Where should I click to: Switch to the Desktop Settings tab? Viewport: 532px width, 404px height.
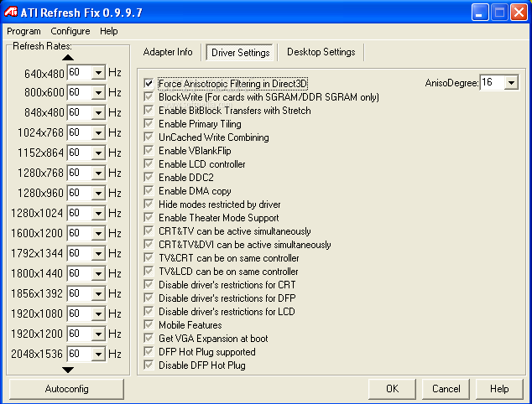click(321, 52)
